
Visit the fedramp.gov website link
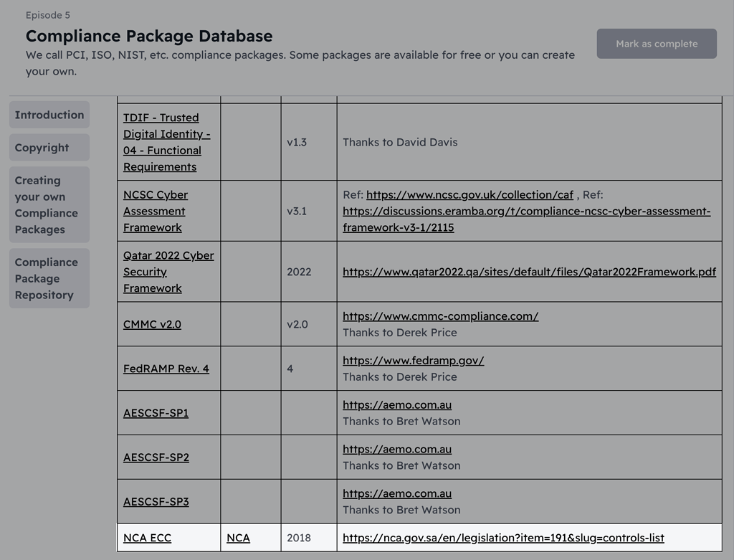tap(412, 361)
